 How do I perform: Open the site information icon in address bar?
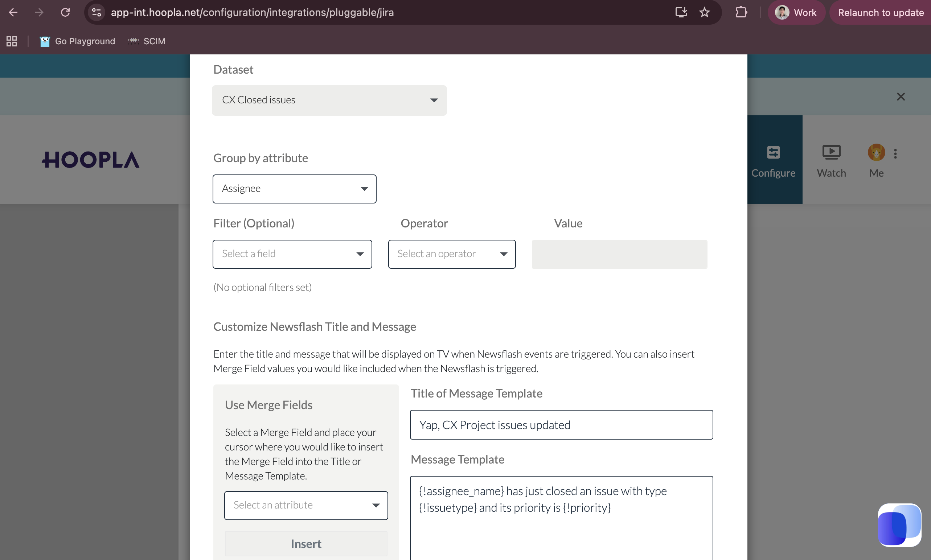[x=97, y=12]
